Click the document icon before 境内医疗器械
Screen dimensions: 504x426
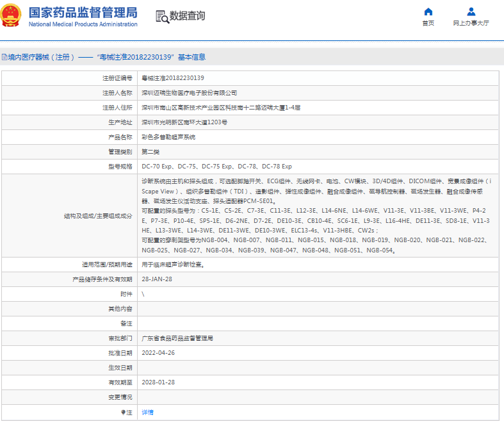click(3, 57)
